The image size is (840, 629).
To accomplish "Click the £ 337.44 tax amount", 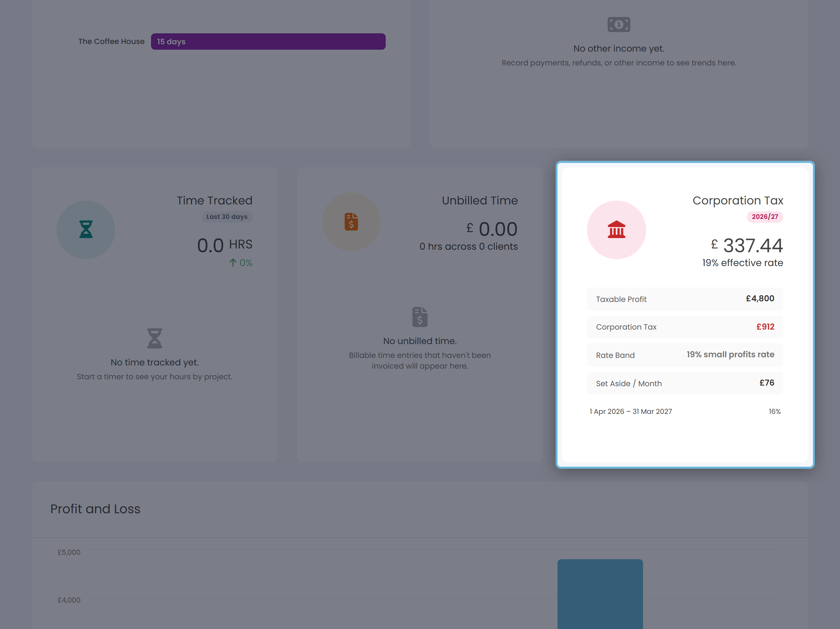I will (747, 245).
